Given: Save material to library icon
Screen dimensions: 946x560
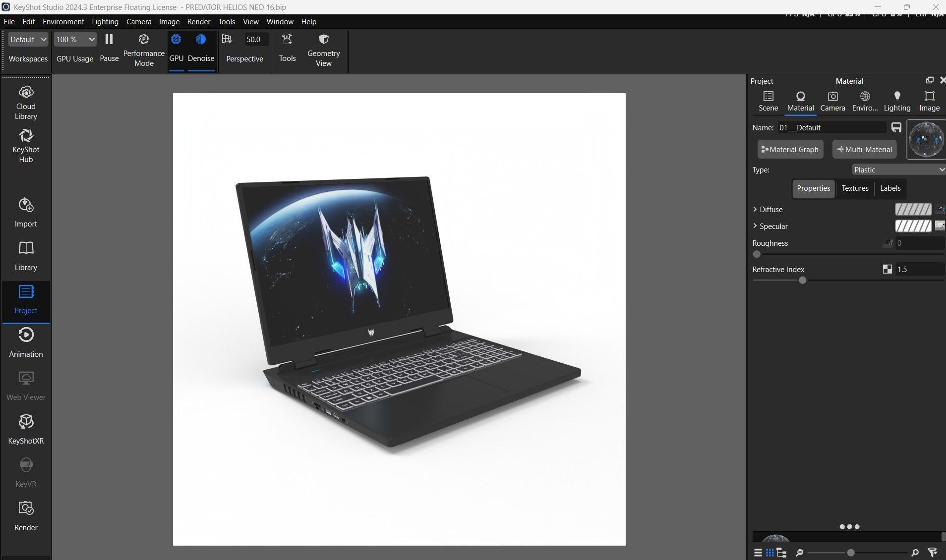Looking at the screenshot, I should pyautogui.click(x=896, y=127).
